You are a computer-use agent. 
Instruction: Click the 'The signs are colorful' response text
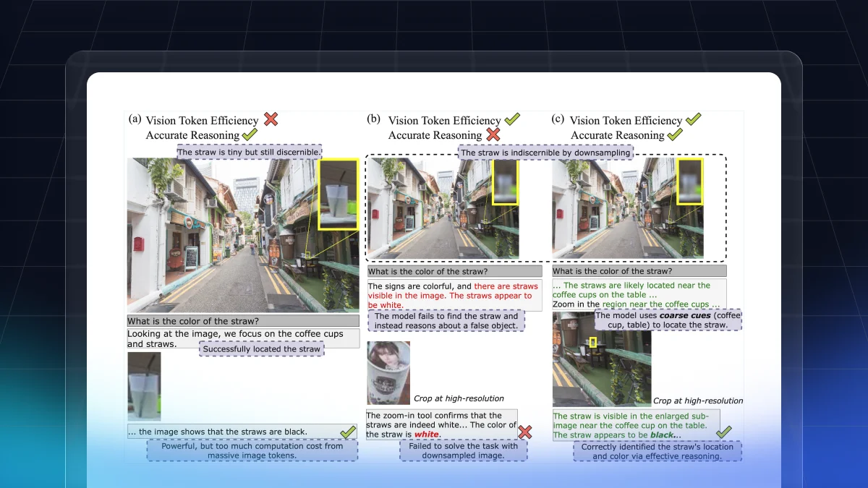pyautogui.click(x=454, y=296)
